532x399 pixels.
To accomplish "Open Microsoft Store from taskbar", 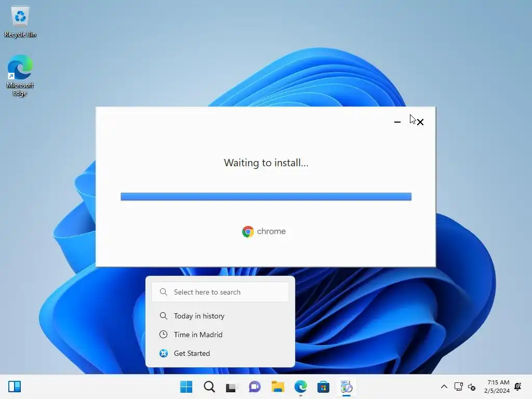I will [323, 387].
